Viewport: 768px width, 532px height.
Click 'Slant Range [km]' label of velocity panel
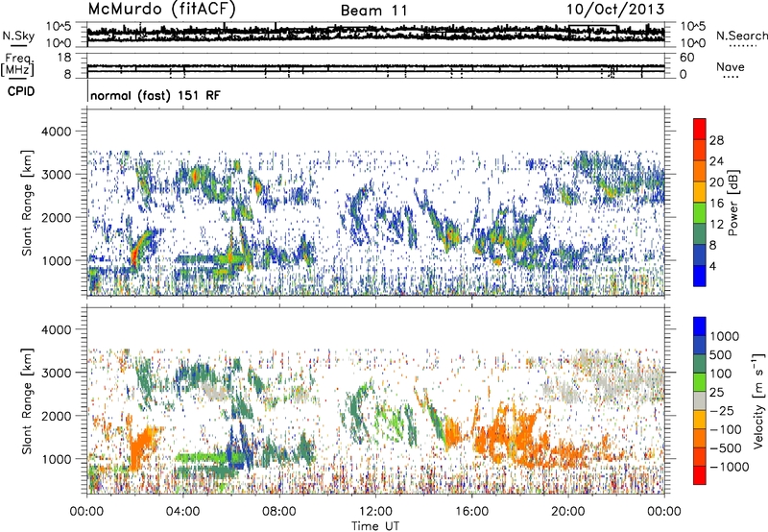(27, 400)
